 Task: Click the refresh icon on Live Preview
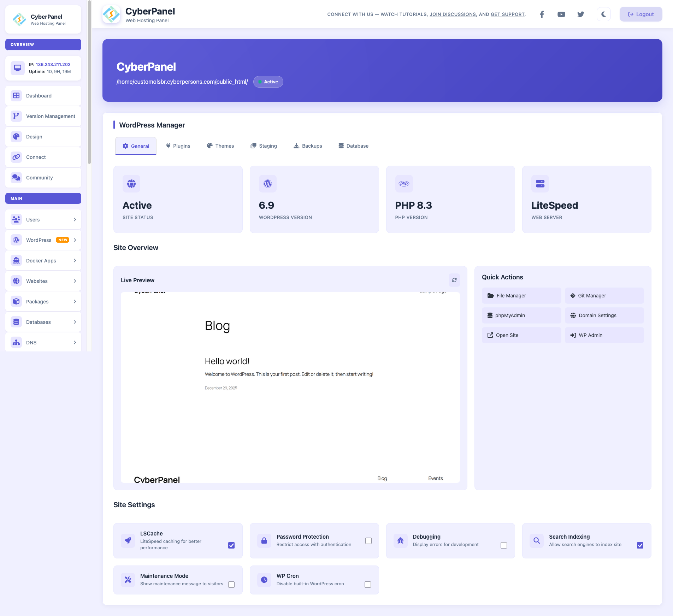[454, 280]
